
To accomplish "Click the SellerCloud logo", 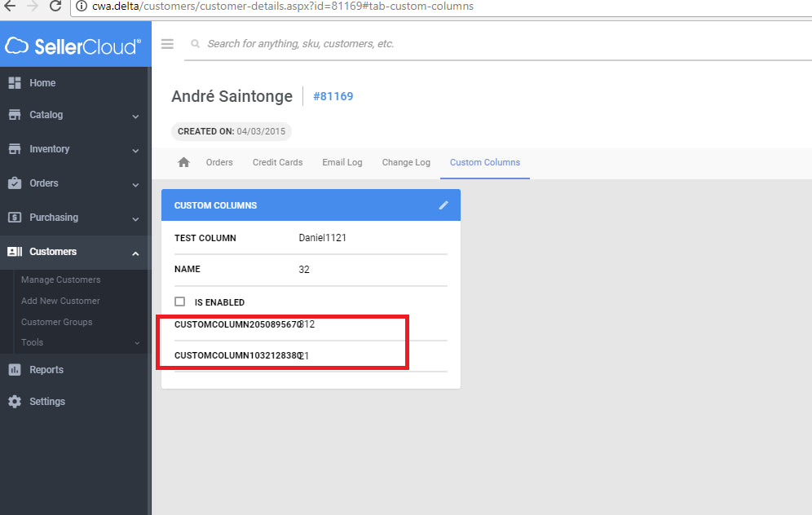I will (73, 46).
